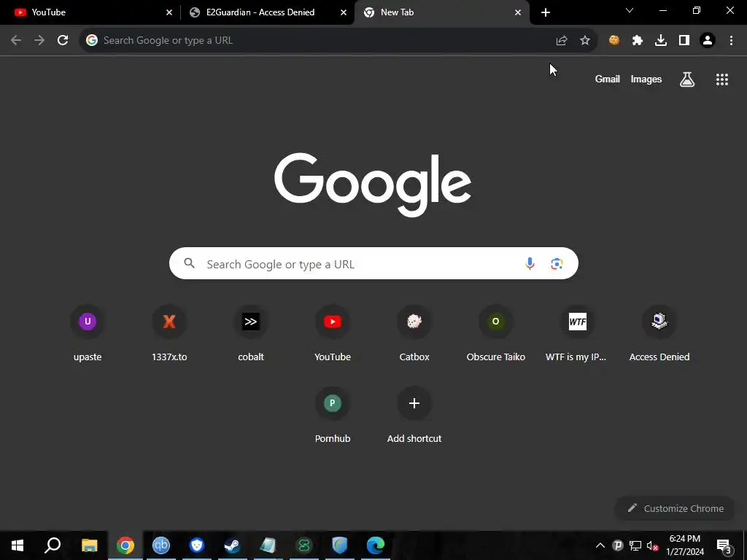
Task: Close the New Tab tab
Action: pos(518,12)
